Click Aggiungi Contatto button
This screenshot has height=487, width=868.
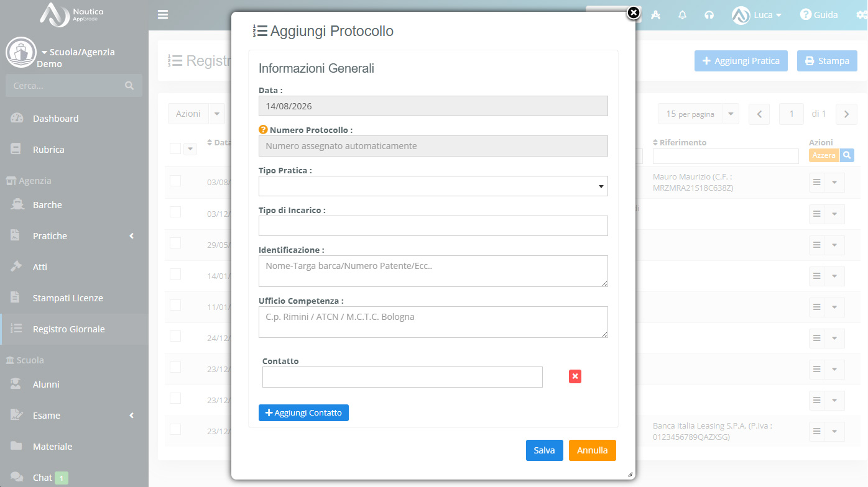303,412
